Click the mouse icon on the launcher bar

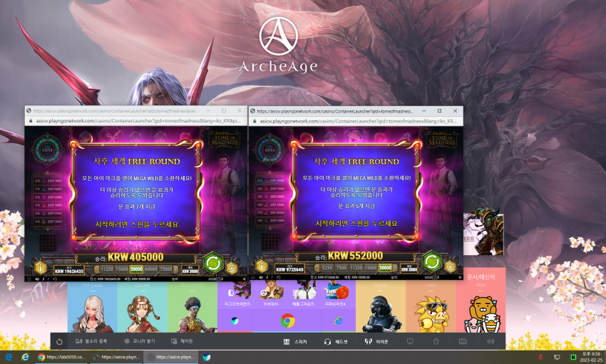pyautogui.click(x=436, y=342)
